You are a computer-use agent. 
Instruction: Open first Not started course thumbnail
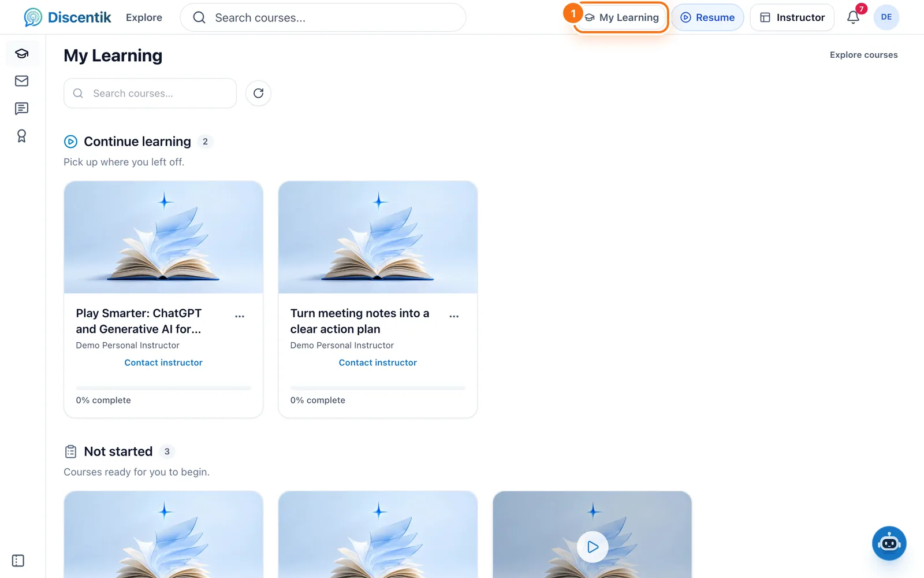coord(163,535)
